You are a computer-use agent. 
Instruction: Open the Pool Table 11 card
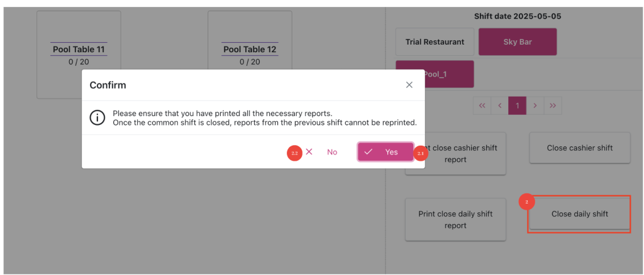(x=79, y=55)
